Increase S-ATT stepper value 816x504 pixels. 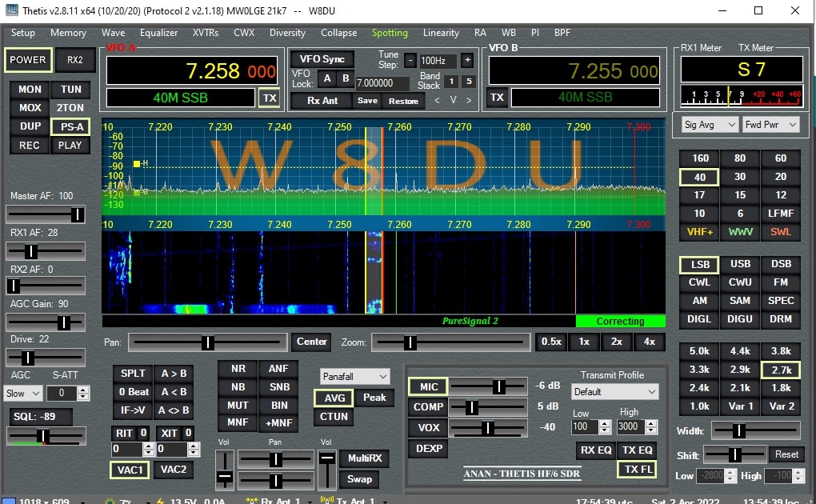(x=83, y=390)
